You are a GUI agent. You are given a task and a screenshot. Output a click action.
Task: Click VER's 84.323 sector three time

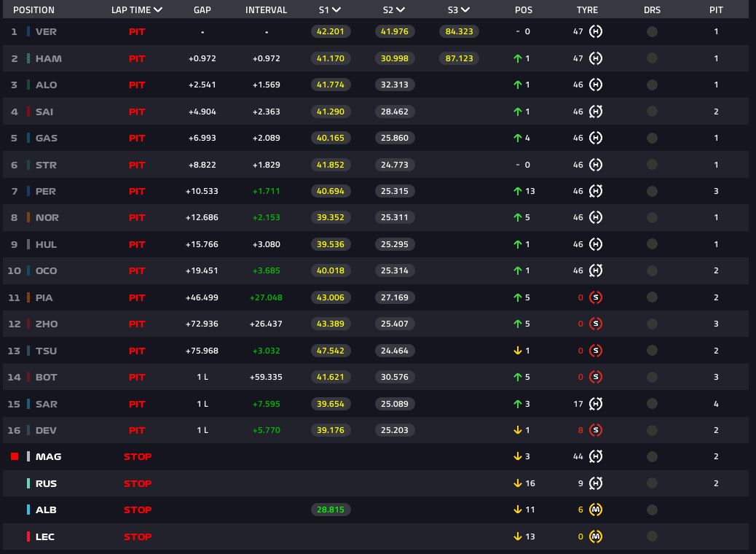[x=459, y=32]
